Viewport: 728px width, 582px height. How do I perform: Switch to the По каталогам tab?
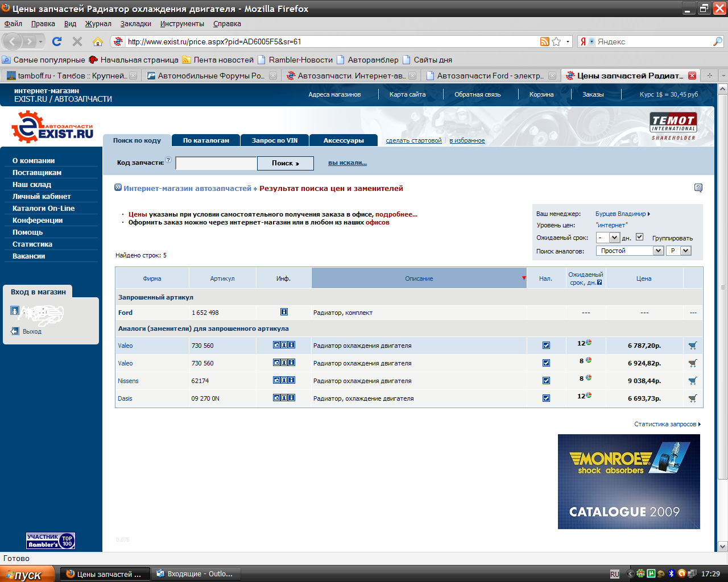pos(206,140)
